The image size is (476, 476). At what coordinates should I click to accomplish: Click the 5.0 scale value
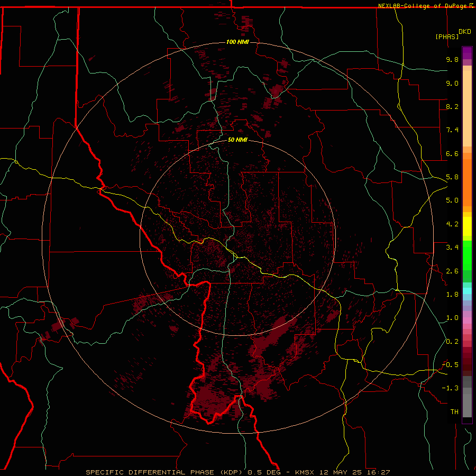(x=452, y=200)
